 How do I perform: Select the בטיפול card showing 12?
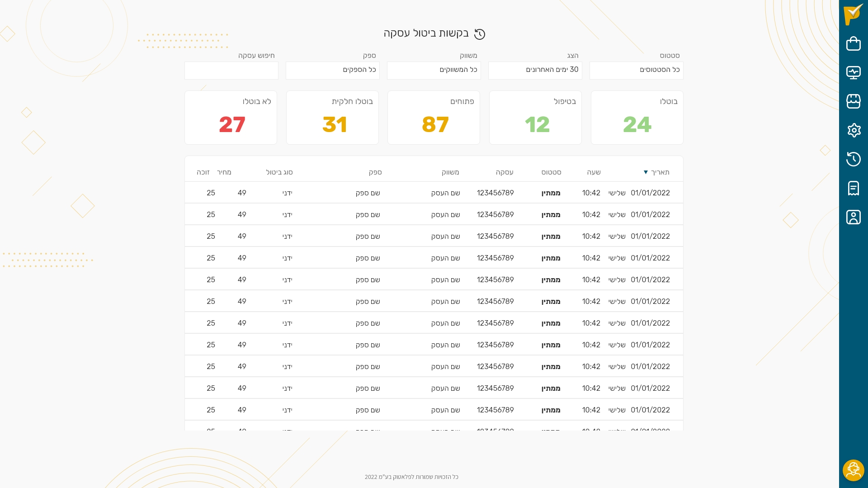[535, 118]
